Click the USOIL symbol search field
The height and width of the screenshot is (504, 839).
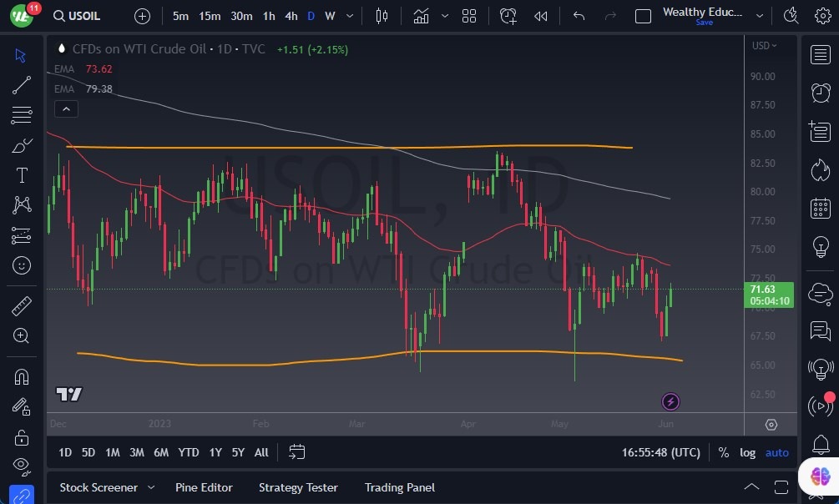[85, 16]
